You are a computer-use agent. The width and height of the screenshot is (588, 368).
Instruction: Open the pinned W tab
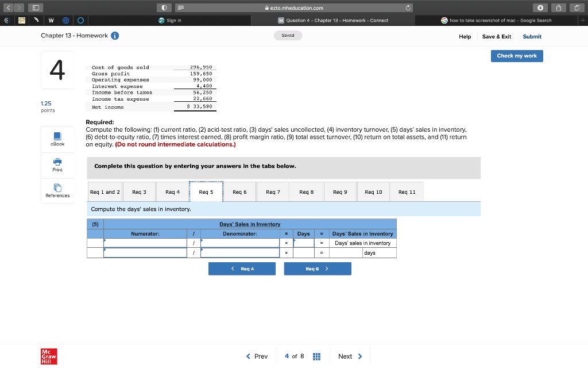click(51, 20)
